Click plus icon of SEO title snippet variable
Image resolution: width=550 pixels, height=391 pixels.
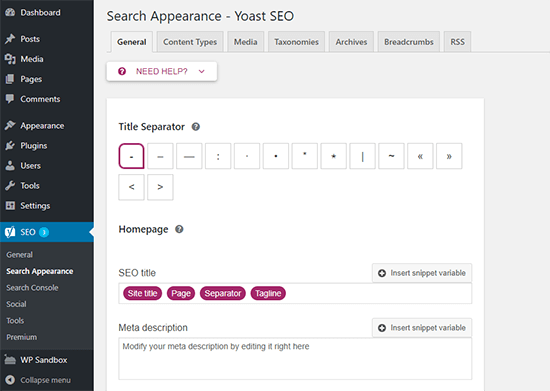click(382, 273)
